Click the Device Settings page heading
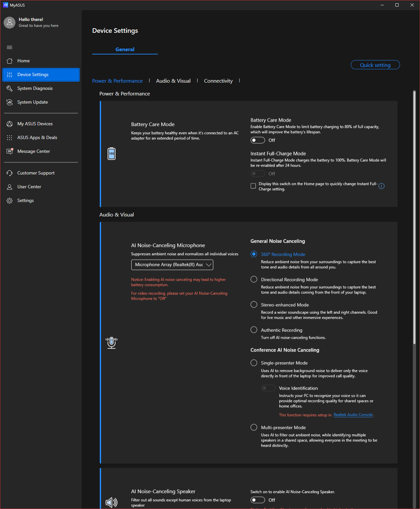 coord(115,31)
